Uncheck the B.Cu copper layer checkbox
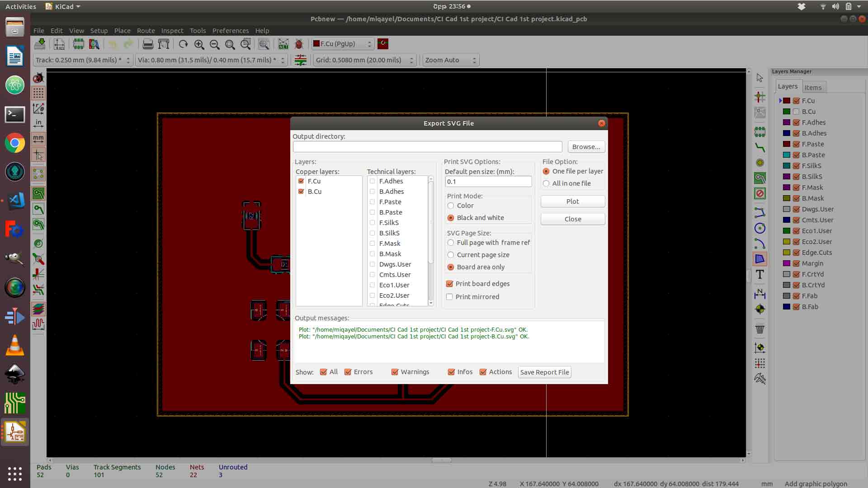 pos(301,192)
